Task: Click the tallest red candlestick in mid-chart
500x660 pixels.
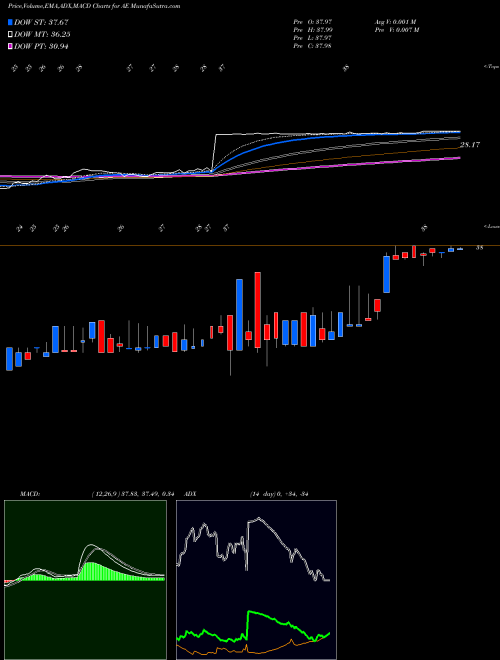Action: point(258,310)
